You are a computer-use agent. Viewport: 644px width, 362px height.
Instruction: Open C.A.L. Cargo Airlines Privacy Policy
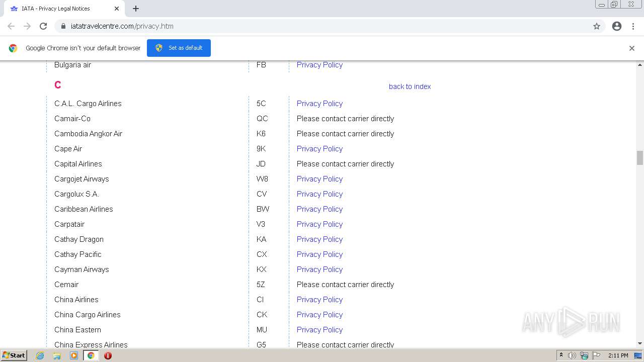click(319, 104)
